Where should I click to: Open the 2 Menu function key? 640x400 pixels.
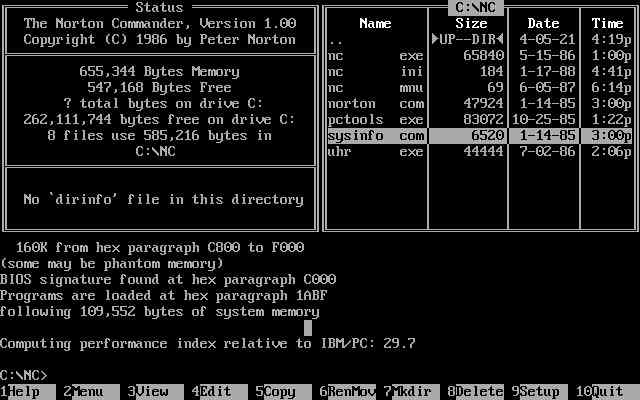point(92,392)
